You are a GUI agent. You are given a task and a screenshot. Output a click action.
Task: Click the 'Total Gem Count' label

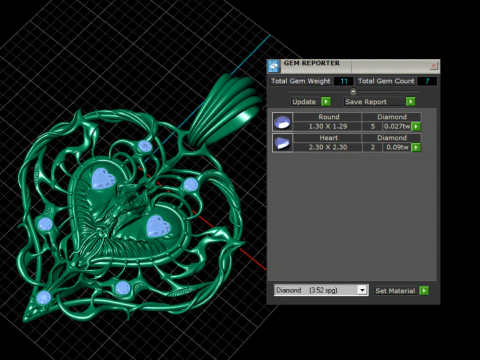(386, 81)
